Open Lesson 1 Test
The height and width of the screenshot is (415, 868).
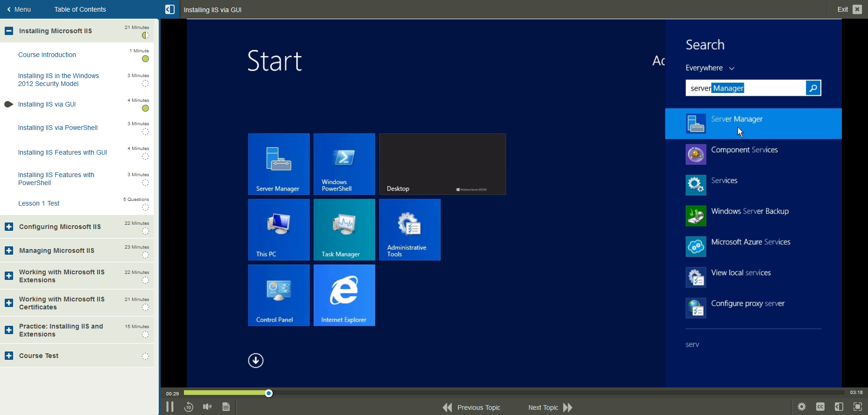point(39,203)
